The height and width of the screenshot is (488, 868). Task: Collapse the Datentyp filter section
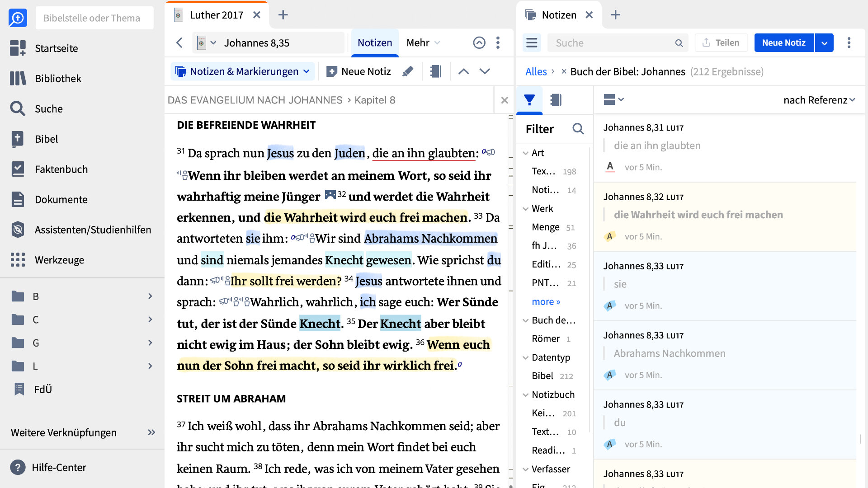[x=526, y=358]
